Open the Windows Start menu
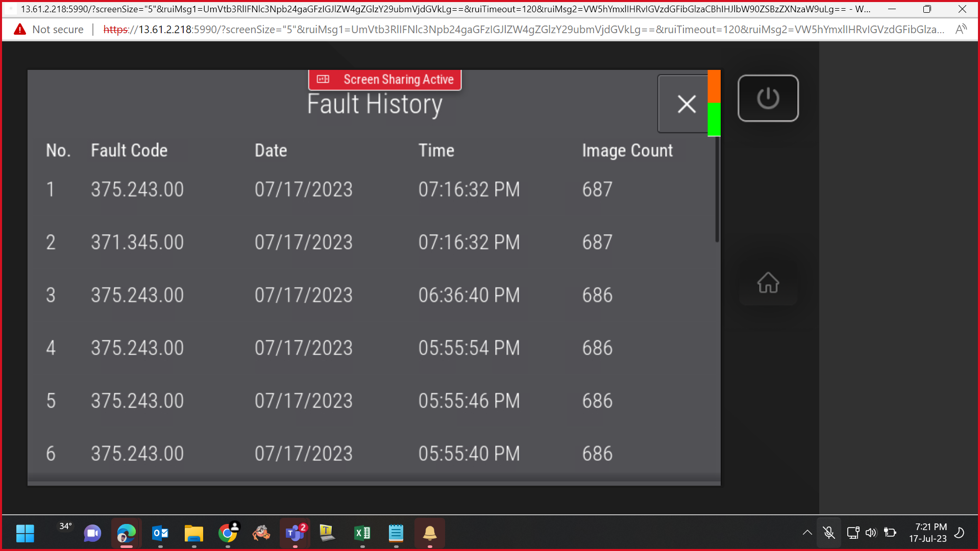 pyautogui.click(x=25, y=533)
